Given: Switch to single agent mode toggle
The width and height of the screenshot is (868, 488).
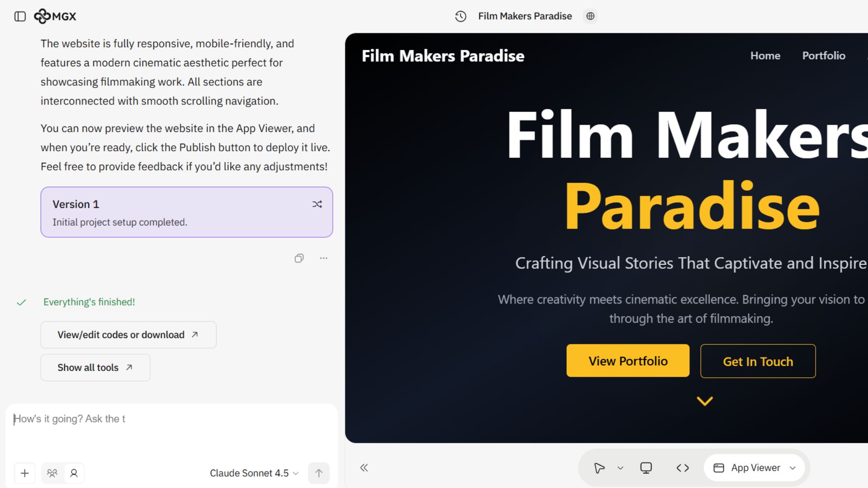Looking at the screenshot, I should (74, 473).
